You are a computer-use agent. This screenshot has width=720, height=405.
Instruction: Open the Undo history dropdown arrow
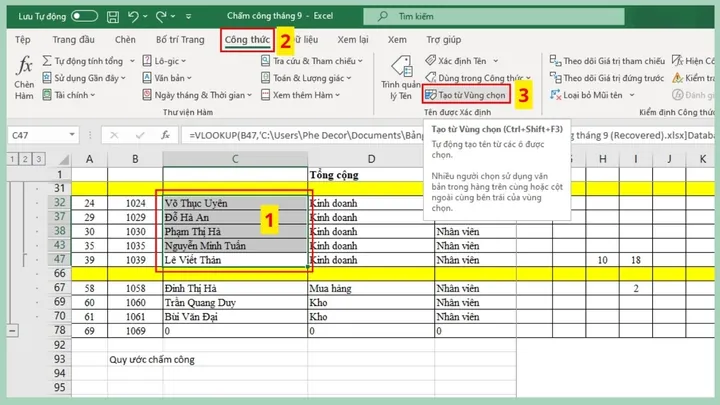tap(145, 17)
